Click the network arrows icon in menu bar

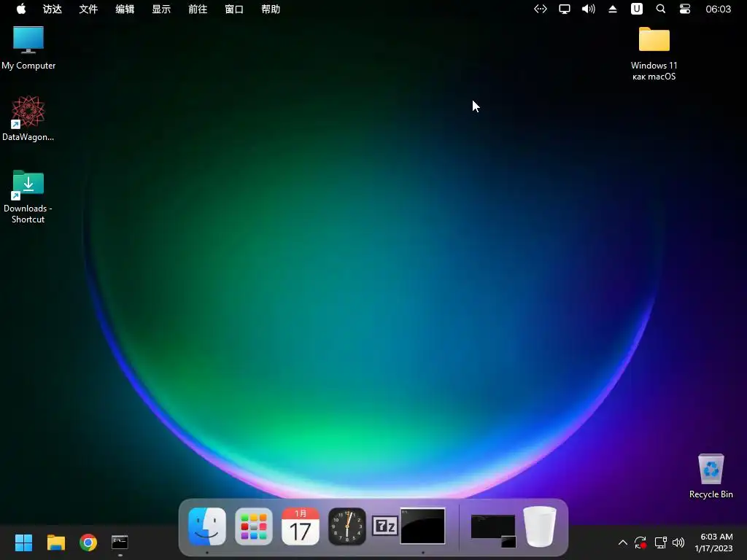pos(541,9)
